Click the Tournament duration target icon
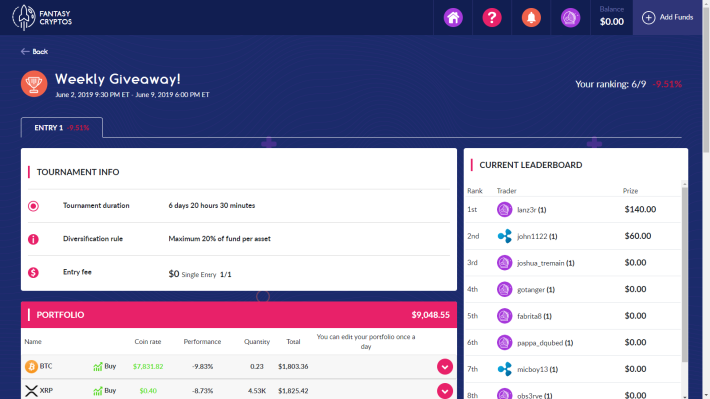 point(33,206)
